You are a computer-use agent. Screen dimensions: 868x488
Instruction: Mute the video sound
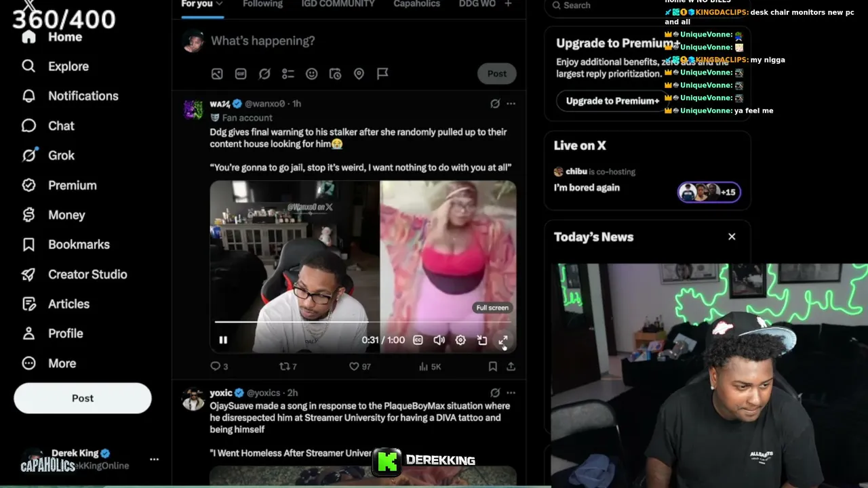439,340
